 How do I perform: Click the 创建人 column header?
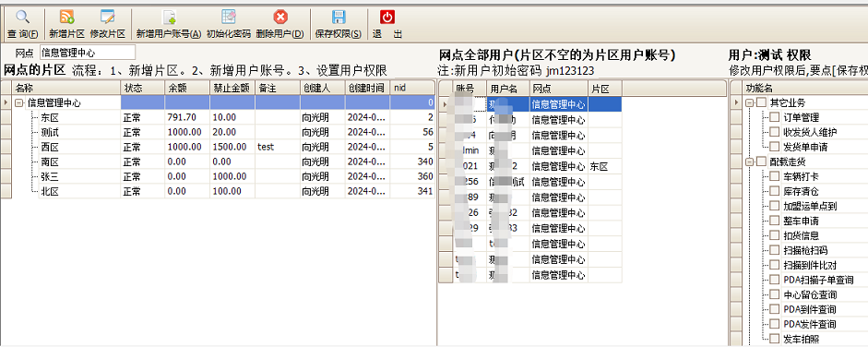tap(323, 88)
